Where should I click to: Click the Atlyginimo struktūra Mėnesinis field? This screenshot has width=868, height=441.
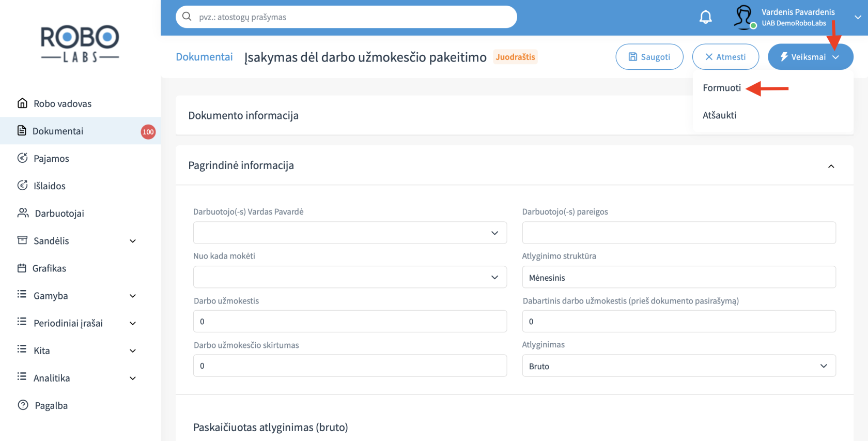(x=679, y=277)
